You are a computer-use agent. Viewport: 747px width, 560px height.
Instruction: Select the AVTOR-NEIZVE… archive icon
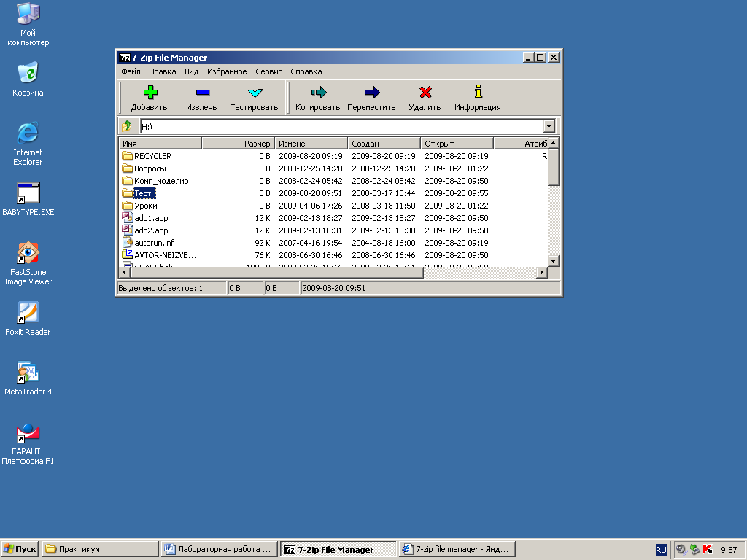127,254
